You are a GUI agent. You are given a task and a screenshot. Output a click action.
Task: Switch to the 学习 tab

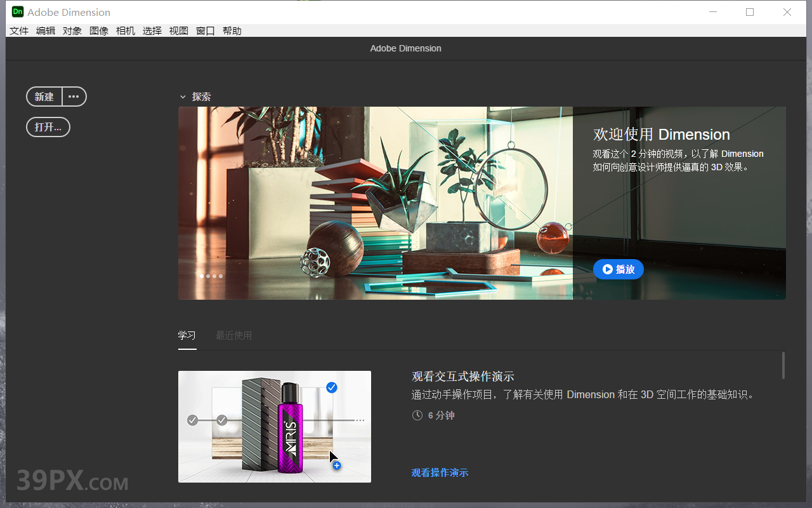pos(187,335)
